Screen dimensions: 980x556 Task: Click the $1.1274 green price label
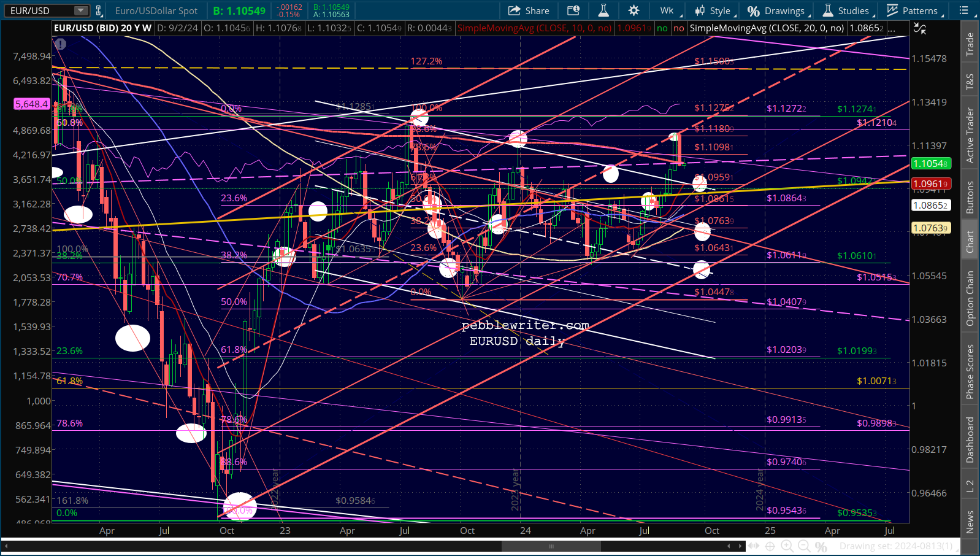[857, 109]
